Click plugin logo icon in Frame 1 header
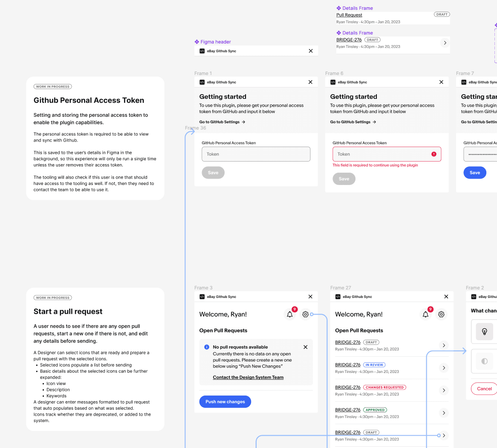This screenshot has height=448, width=497. coord(202,82)
